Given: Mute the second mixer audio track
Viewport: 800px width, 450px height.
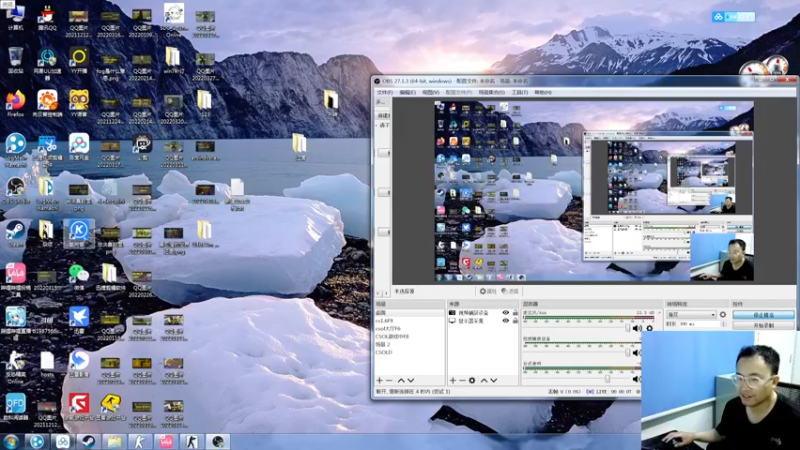Looking at the screenshot, I should pyautogui.click(x=636, y=353).
